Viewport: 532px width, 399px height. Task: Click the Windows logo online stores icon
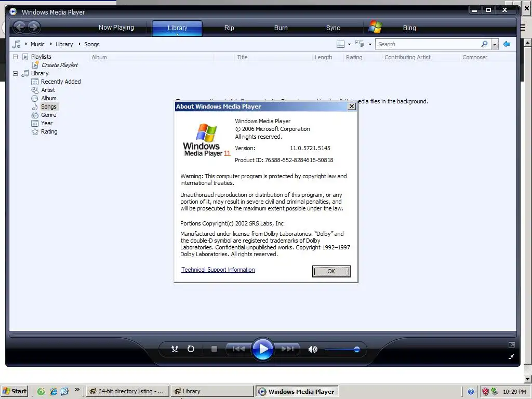point(375,27)
